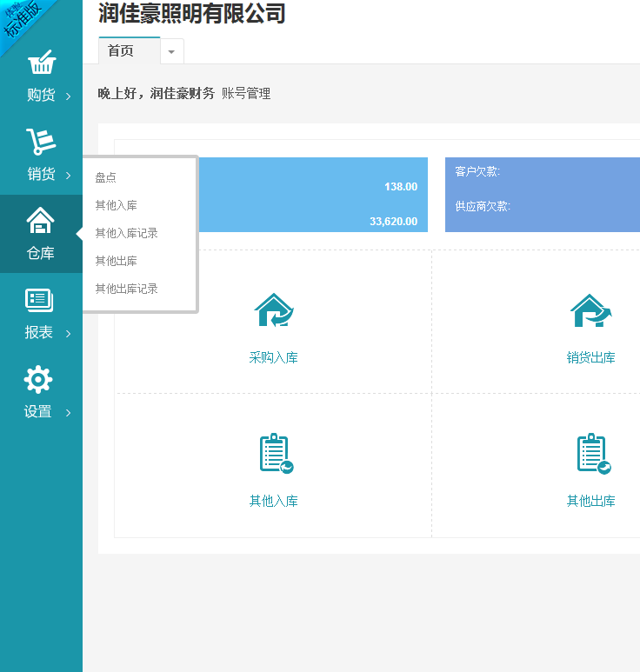Click the 销货出库 house icon
This screenshot has width=640, height=672.
click(x=590, y=310)
